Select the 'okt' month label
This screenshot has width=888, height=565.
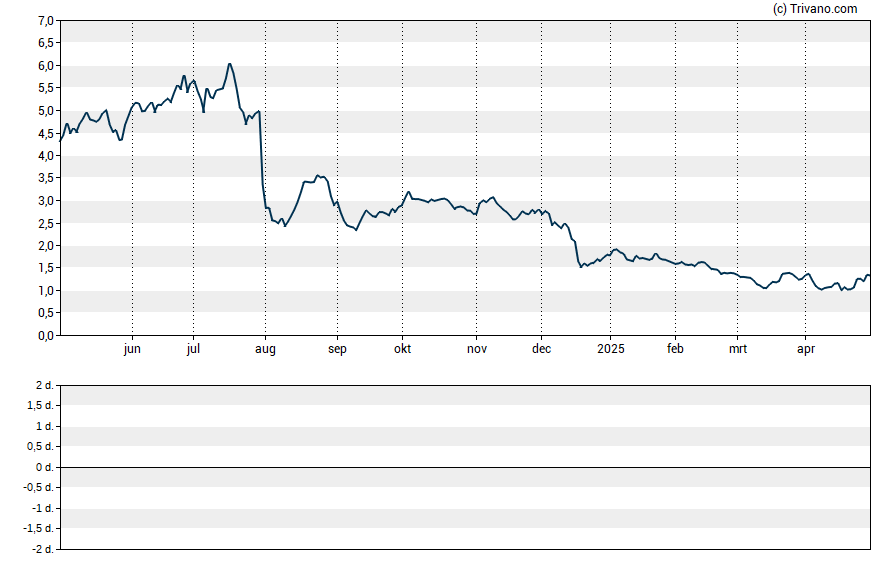(x=403, y=349)
